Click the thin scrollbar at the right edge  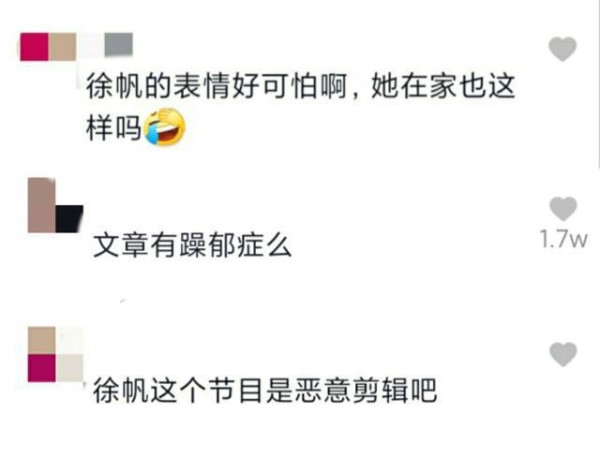coord(598,84)
